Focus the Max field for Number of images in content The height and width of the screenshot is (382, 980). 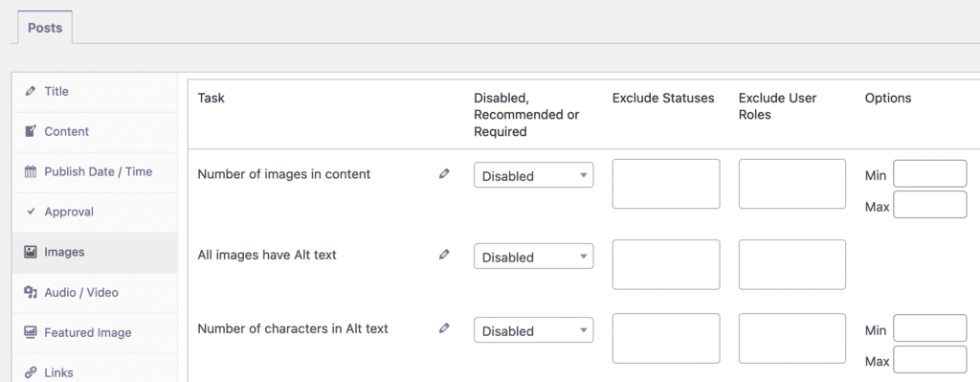point(930,205)
